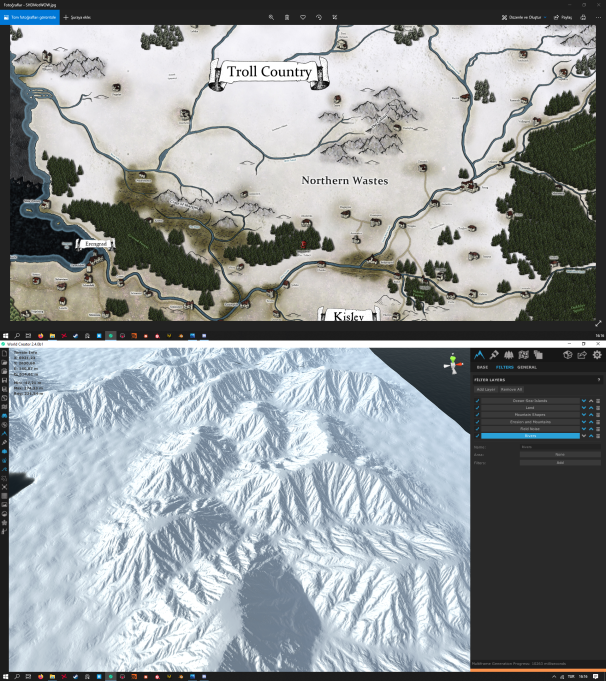The image size is (606, 681).
Task: Move the Land layer down with its arrow
Action: (584, 408)
